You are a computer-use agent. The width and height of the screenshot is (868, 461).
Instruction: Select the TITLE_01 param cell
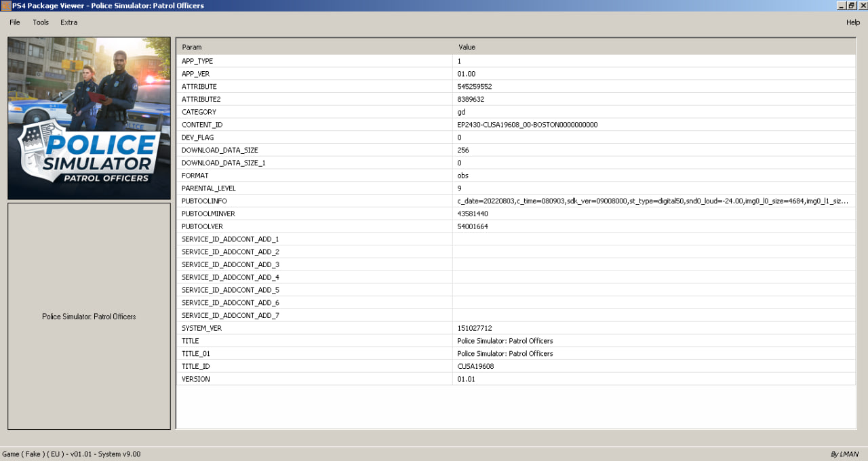tap(315, 353)
